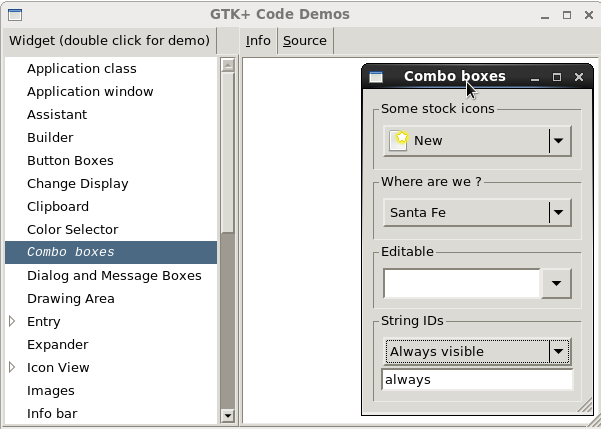This screenshot has height=429, width=601.
Task: Click the Editable combo text field
Action: (x=461, y=284)
